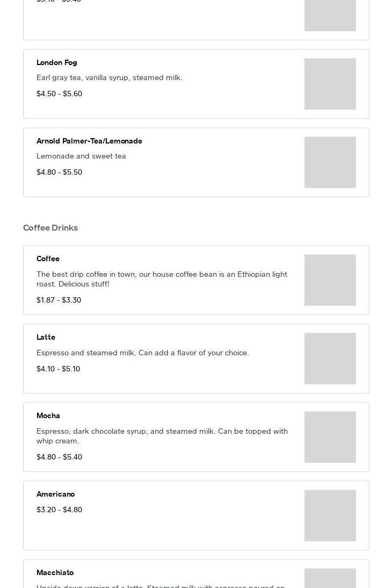Open the London Fog item title
Screen dimensions: 392x588
(57, 62)
